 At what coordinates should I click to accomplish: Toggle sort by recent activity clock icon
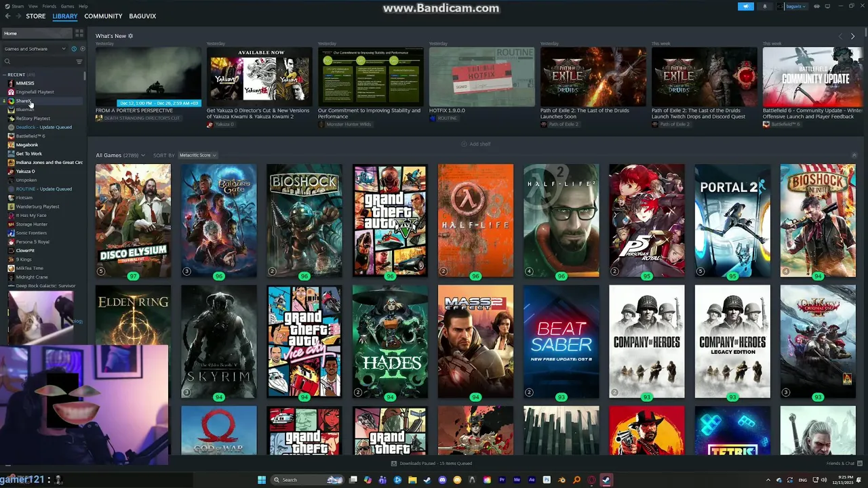[74, 49]
